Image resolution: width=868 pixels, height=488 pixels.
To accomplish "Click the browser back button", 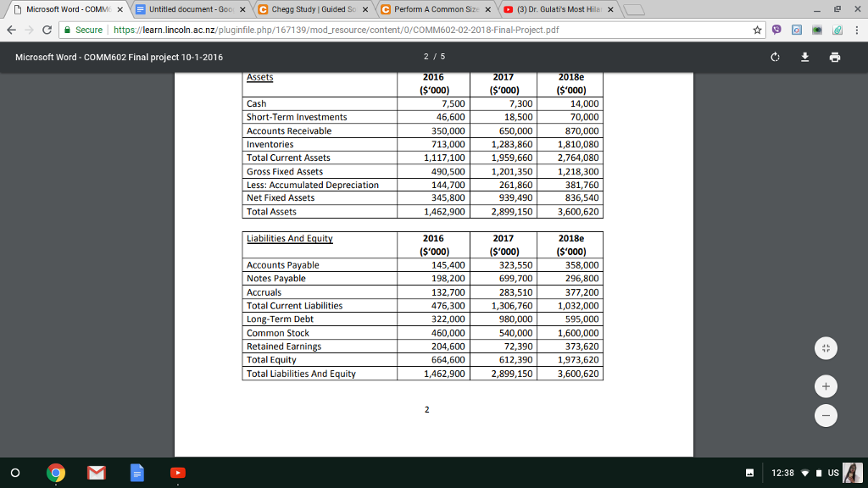I will point(13,29).
